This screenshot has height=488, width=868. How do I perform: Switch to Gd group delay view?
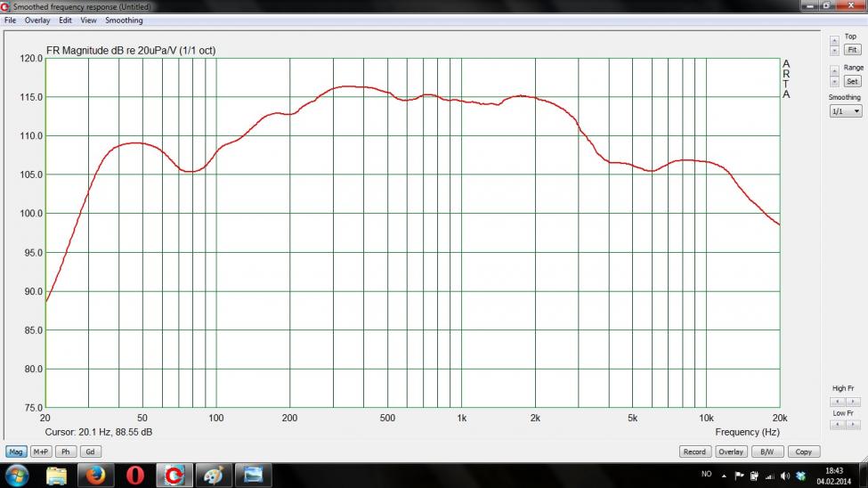click(90, 452)
